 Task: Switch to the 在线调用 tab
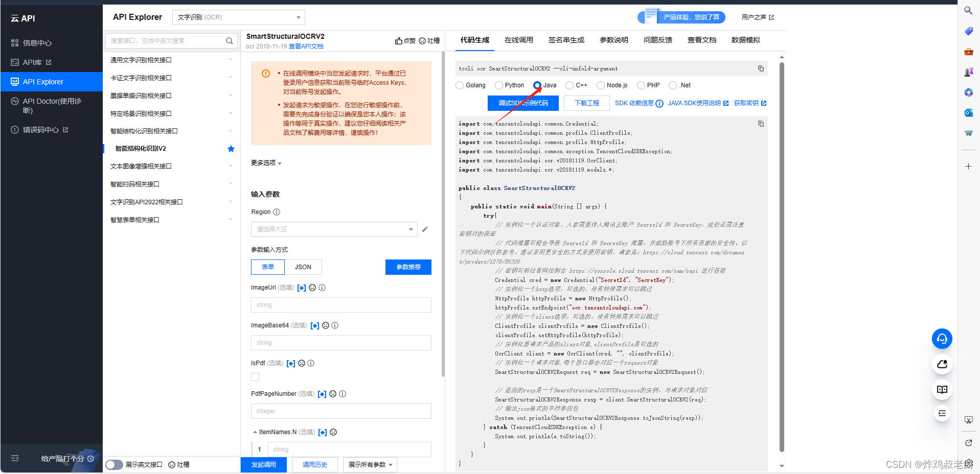[x=519, y=40]
